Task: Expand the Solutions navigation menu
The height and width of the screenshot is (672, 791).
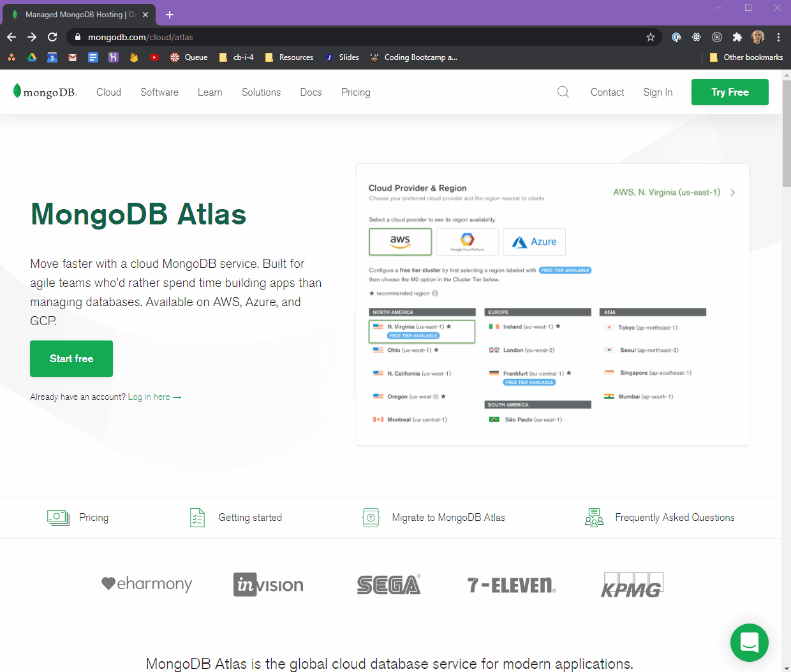Action: point(261,92)
